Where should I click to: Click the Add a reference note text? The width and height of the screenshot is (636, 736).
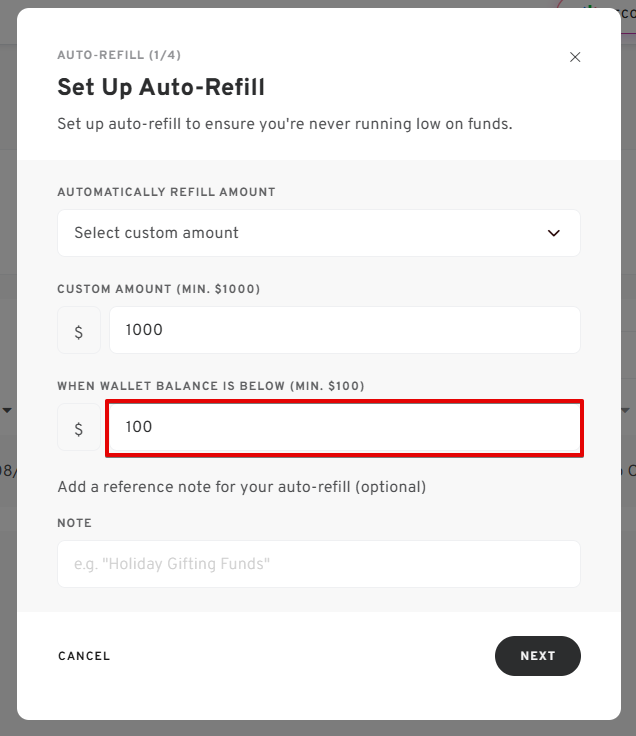tap(242, 487)
